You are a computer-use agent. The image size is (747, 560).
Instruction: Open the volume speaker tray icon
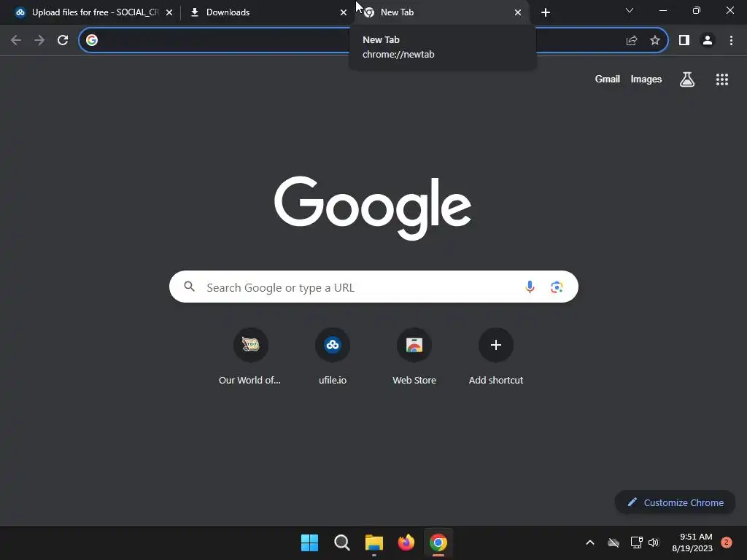(654, 542)
